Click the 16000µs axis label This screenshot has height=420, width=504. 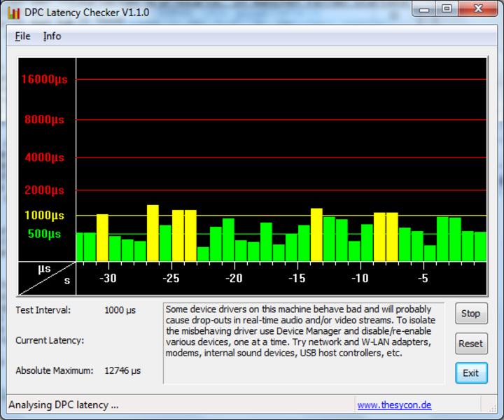pyautogui.click(x=44, y=79)
